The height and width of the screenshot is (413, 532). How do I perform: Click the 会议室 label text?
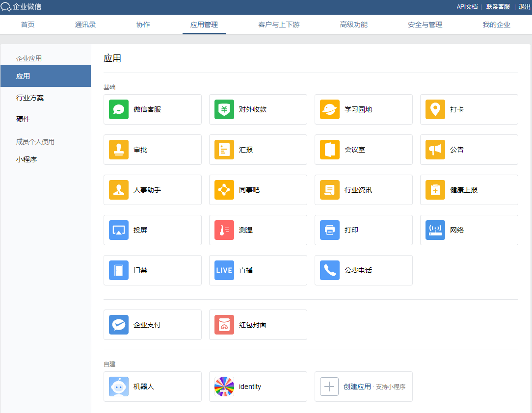pos(355,150)
